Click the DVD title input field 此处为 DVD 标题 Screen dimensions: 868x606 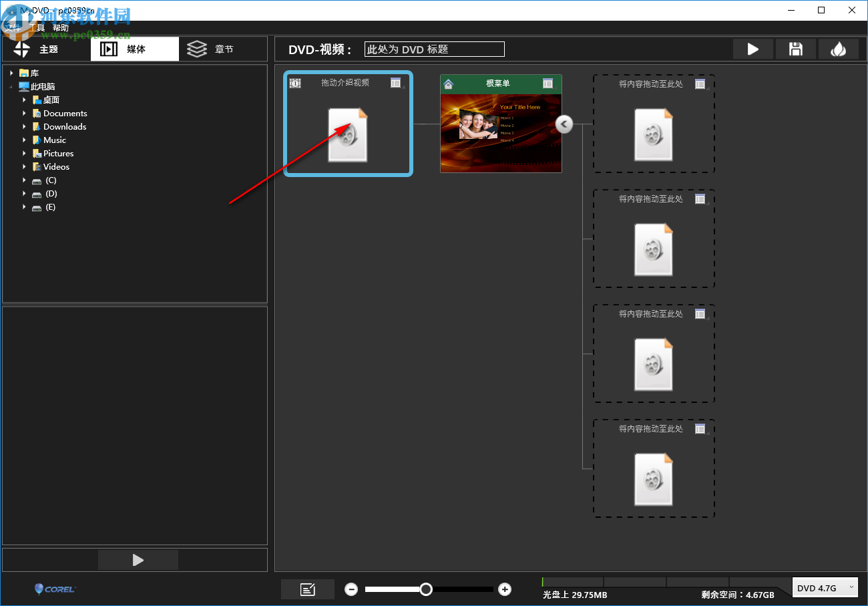(434, 48)
